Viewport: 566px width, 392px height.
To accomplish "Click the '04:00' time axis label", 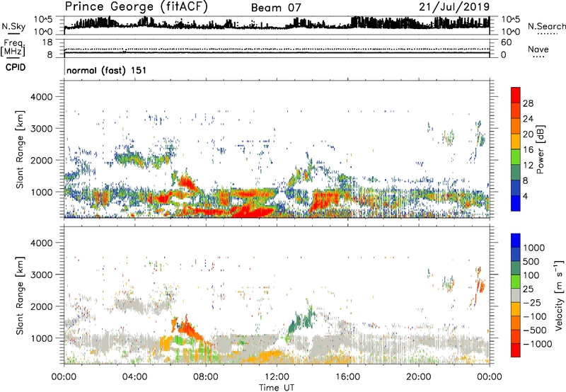I will (x=135, y=377).
